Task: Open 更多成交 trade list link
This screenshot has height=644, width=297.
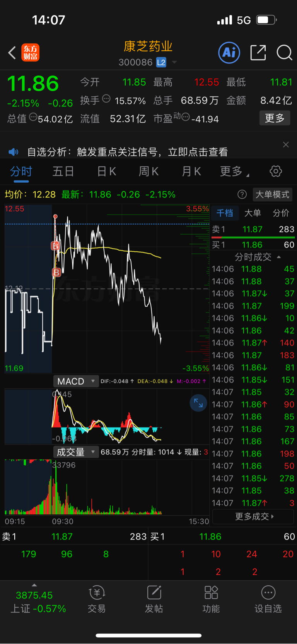Action: 254,516
